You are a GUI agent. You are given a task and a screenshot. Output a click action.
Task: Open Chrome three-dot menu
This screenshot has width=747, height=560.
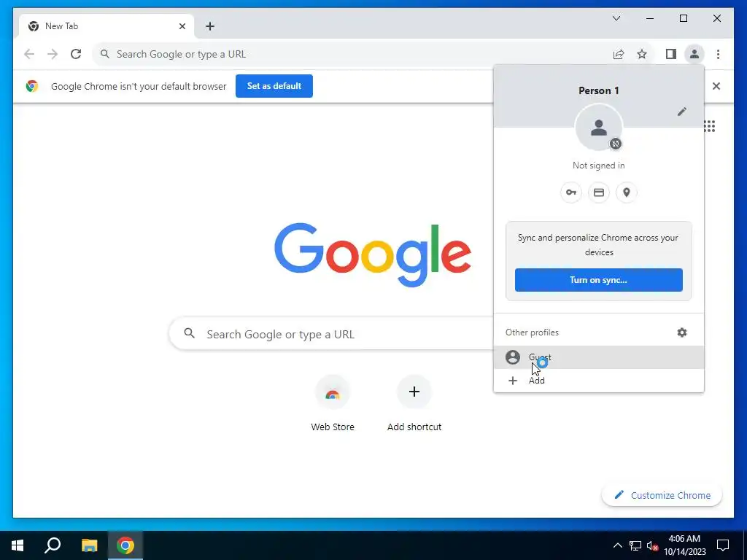pos(718,54)
